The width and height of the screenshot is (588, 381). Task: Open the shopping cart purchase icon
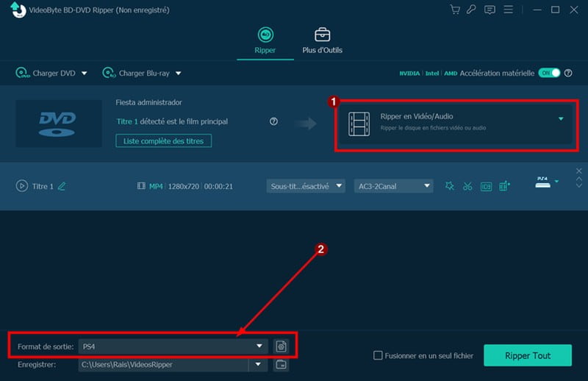[x=455, y=10]
